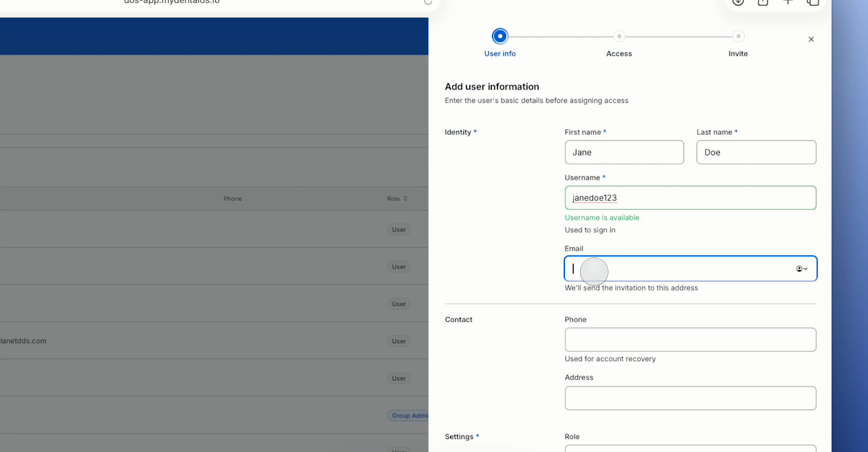Click the 'Add user information' heading
The width and height of the screenshot is (868, 452).
point(492,87)
